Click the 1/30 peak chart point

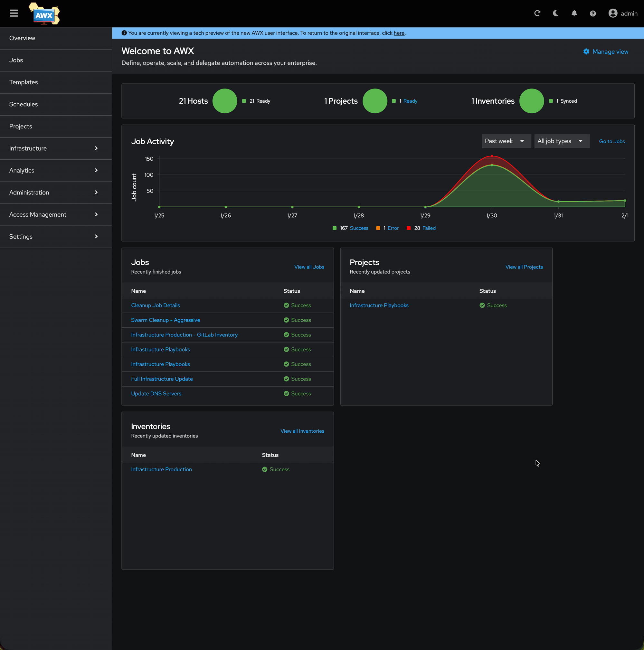click(x=492, y=156)
